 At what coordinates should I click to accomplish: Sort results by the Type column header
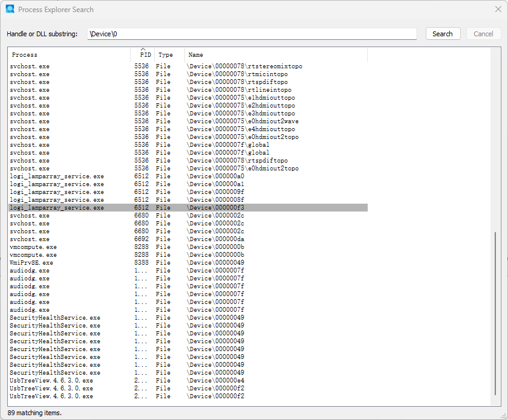coord(170,55)
